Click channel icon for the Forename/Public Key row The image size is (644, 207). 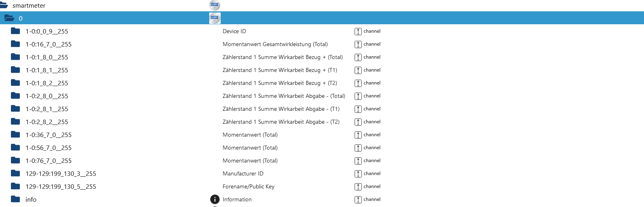pos(358,187)
